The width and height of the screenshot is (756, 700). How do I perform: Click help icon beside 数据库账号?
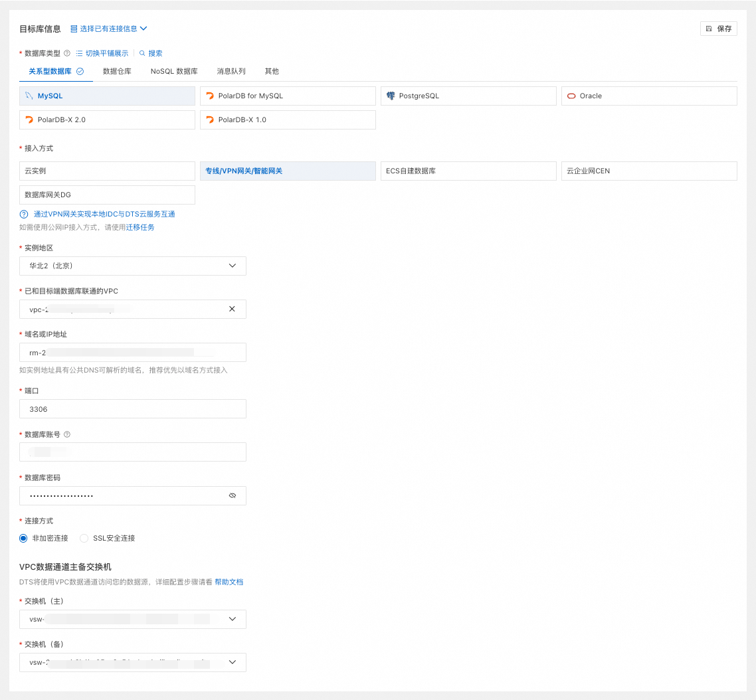67,434
